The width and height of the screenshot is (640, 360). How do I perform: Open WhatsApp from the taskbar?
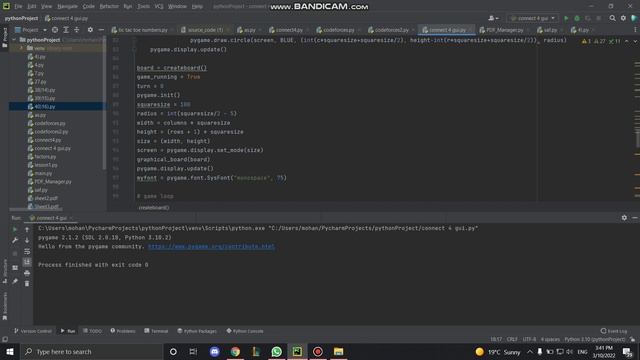(276, 352)
